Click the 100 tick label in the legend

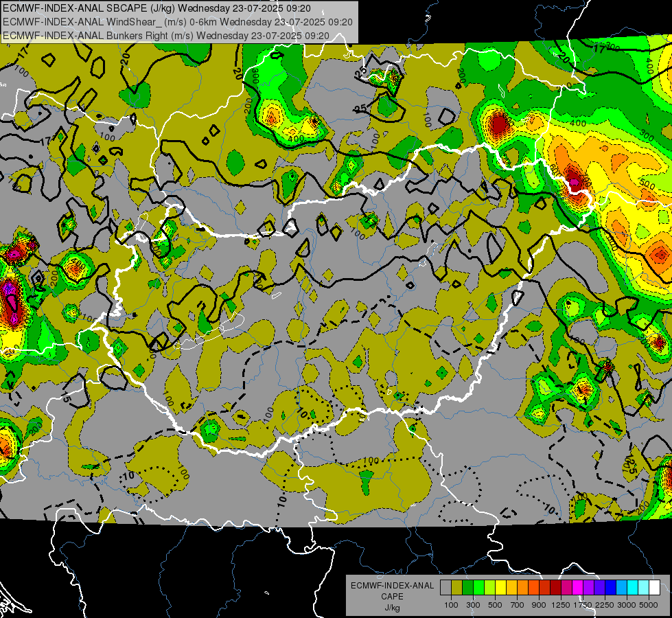tap(451, 605)
